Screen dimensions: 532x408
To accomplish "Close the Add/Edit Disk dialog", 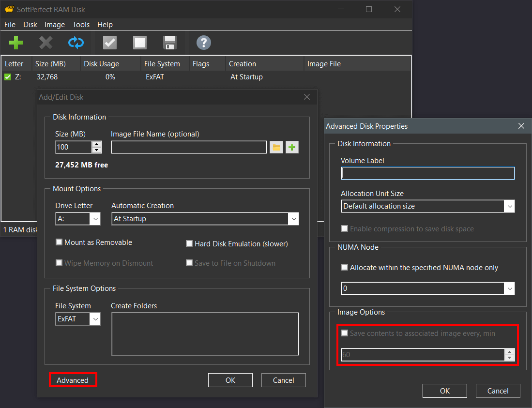I will (x=307, y=97).
